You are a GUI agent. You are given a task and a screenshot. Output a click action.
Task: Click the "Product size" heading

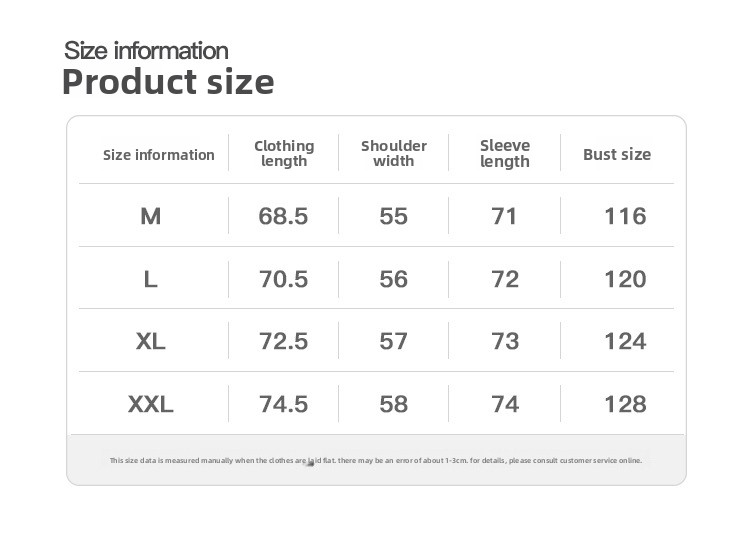(168, 82)
